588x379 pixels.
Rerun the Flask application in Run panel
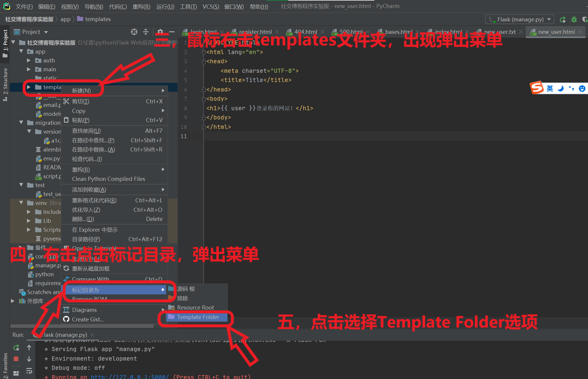(16, 348)
